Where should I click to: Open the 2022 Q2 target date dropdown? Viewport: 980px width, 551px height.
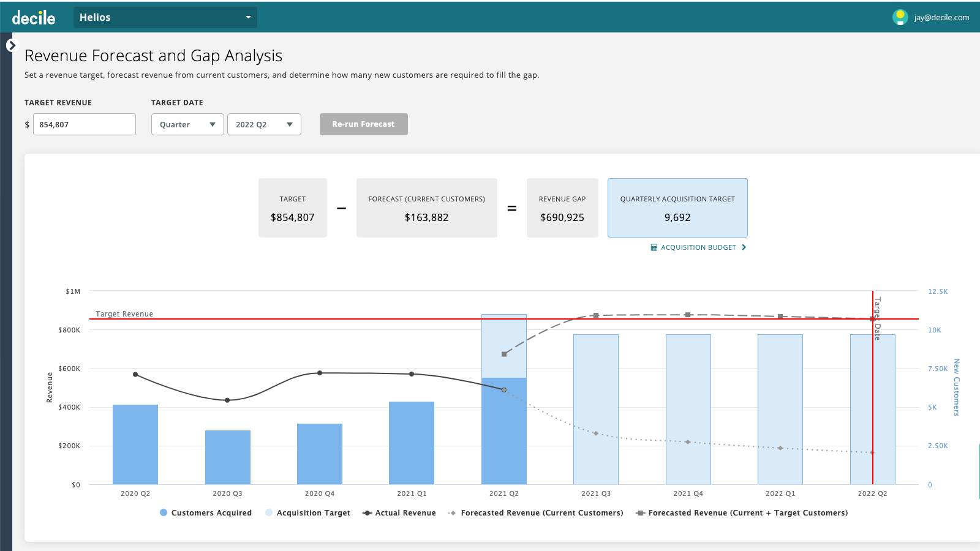coord(264,124)
